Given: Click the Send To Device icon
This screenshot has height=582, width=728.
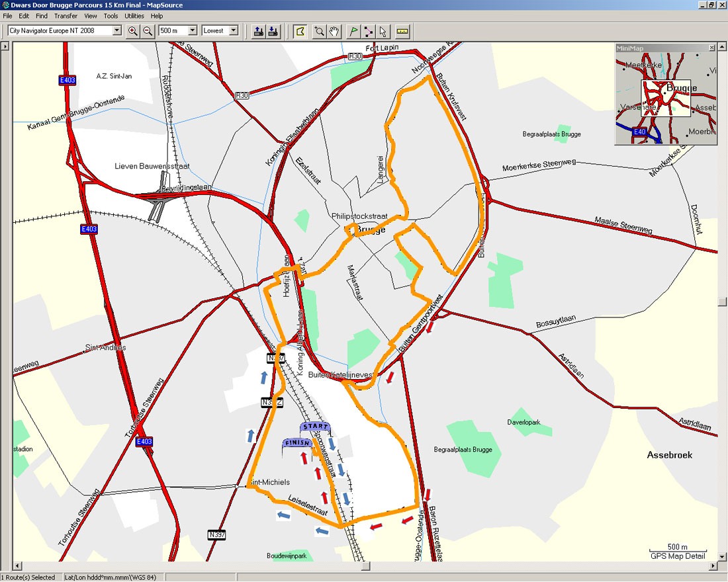Looking at the screenshot, I should (259, 30).
